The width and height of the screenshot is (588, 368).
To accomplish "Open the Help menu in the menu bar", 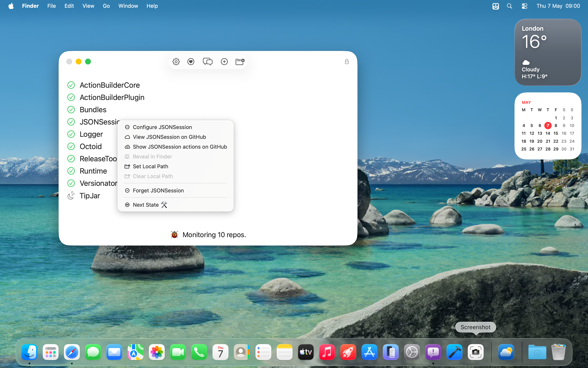I will pos(152,6).
